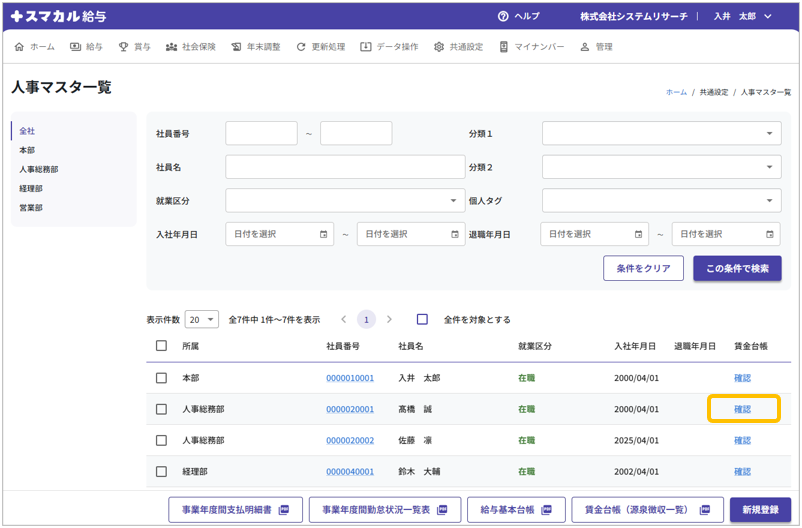Screen dimensions: 802x528
Task: Check the 全件を対象とする checkbox
Action: [x=422, y=320]
